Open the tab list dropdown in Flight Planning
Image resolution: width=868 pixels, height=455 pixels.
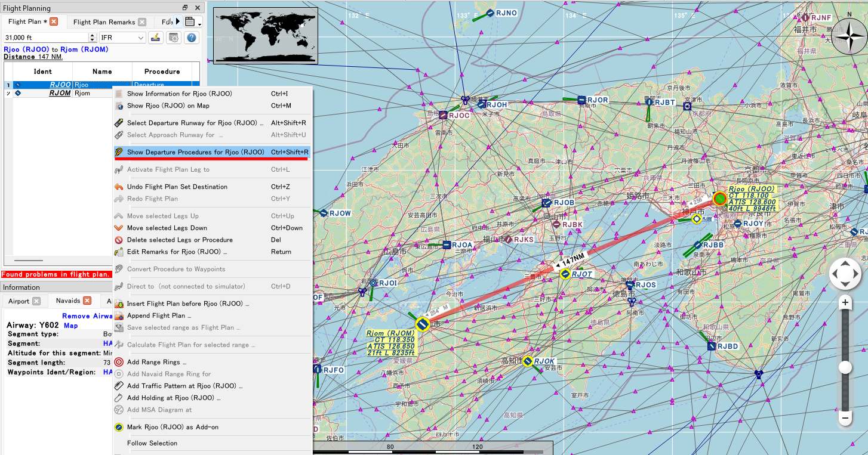pos(192,22)
